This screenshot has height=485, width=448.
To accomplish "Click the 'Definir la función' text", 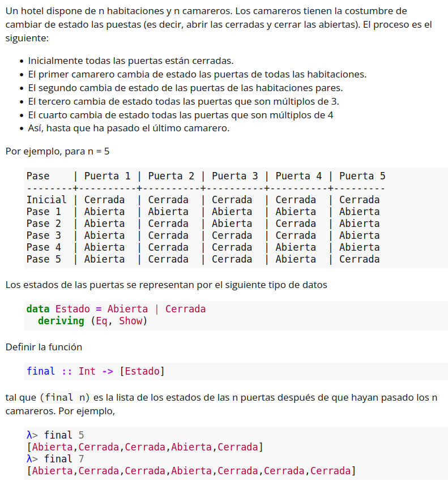I will (44, 346).
